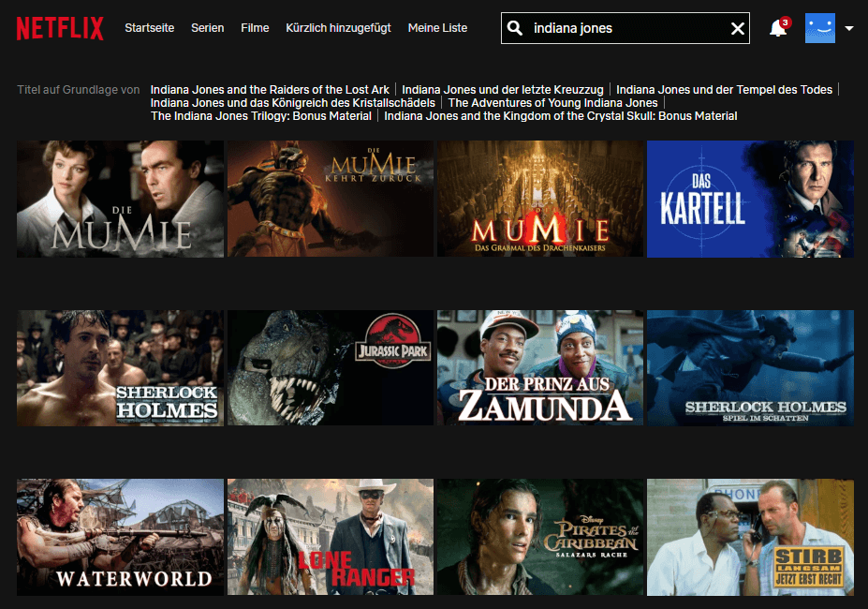Image resolution: width=868 pixels, height=609 pixels.
Task: Select Der Prinz aus Zamunda thumbnail
Action: (x=540, y=368)
